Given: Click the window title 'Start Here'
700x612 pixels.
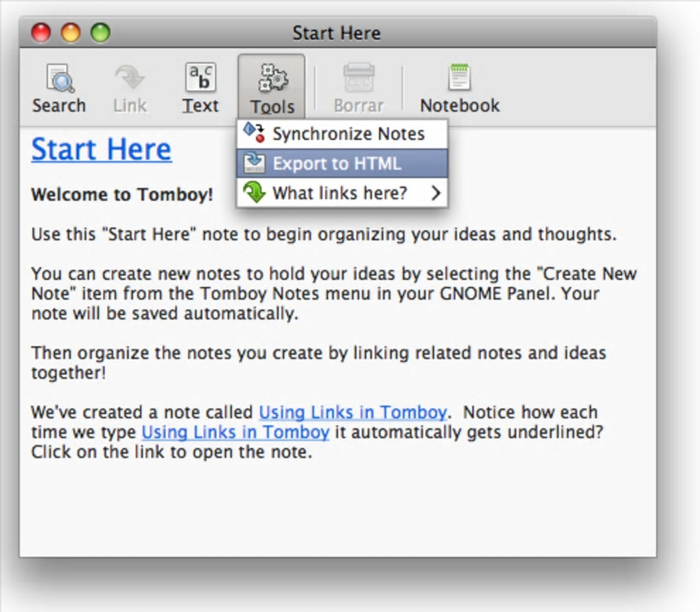Looking at the screenshot, I should tap(336, 33).
